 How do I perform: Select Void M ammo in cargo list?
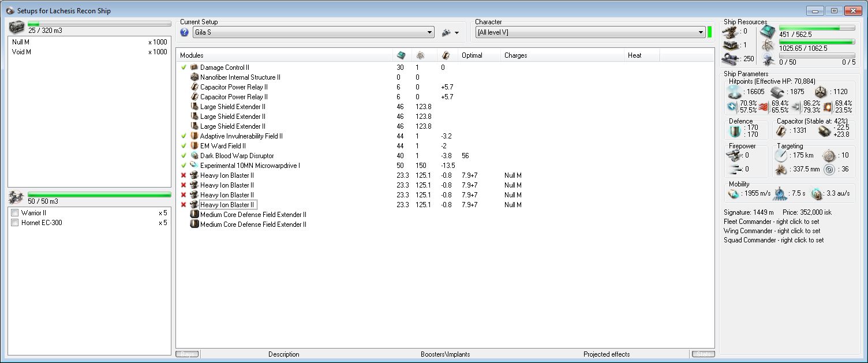tap(89, 52)
